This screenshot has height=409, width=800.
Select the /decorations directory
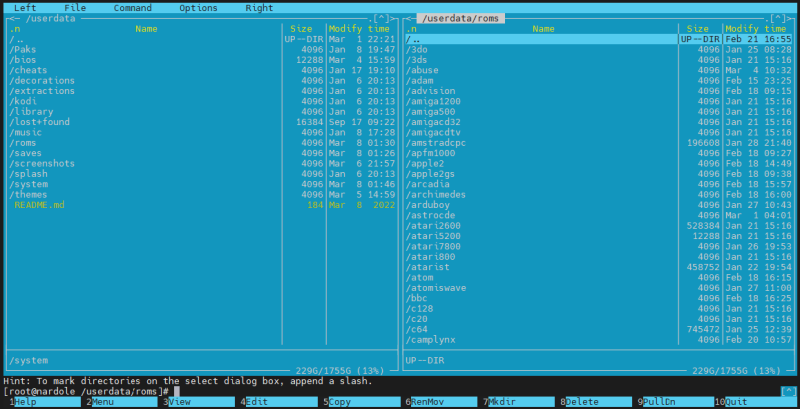tap(202, 81)
